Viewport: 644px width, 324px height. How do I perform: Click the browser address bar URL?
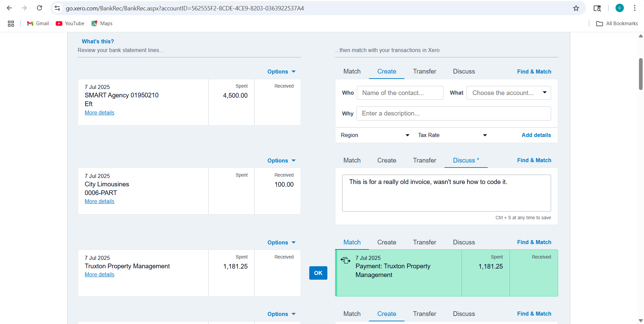(185, 8)
